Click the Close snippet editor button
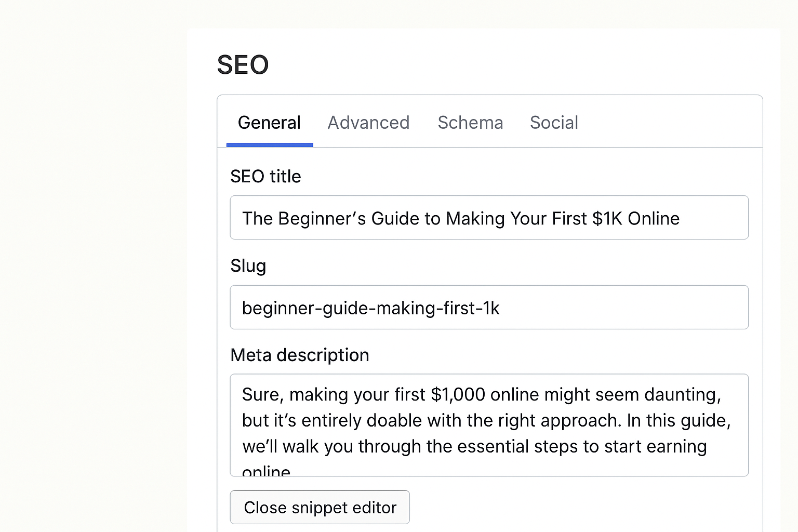Image resolution: width=798 pixels, height=532 pixels. [x=320, y=507]
